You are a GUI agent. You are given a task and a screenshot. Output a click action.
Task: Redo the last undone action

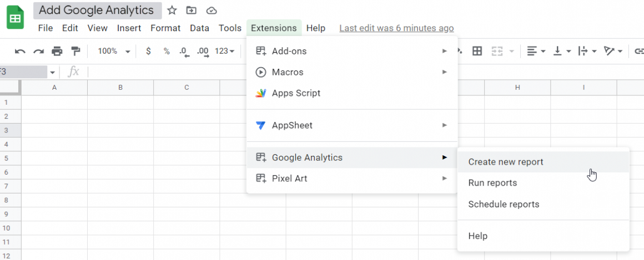[x=39, y=51]
